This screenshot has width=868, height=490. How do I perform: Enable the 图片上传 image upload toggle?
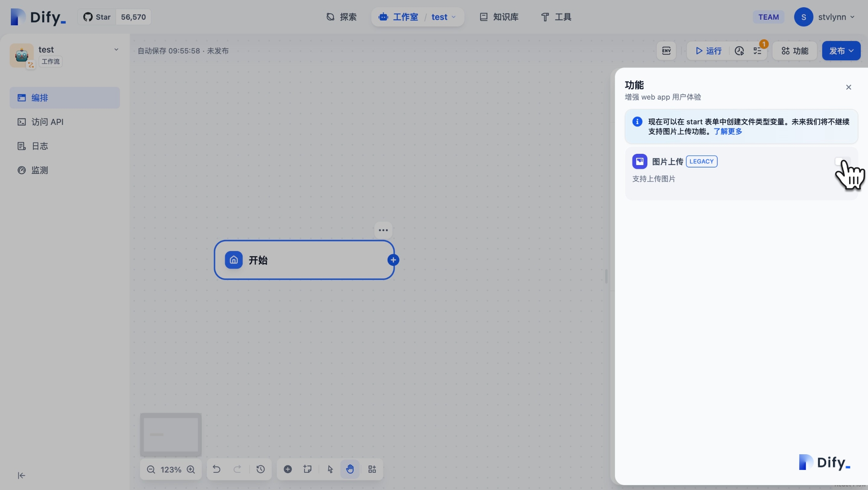click(x=842, y=161)
